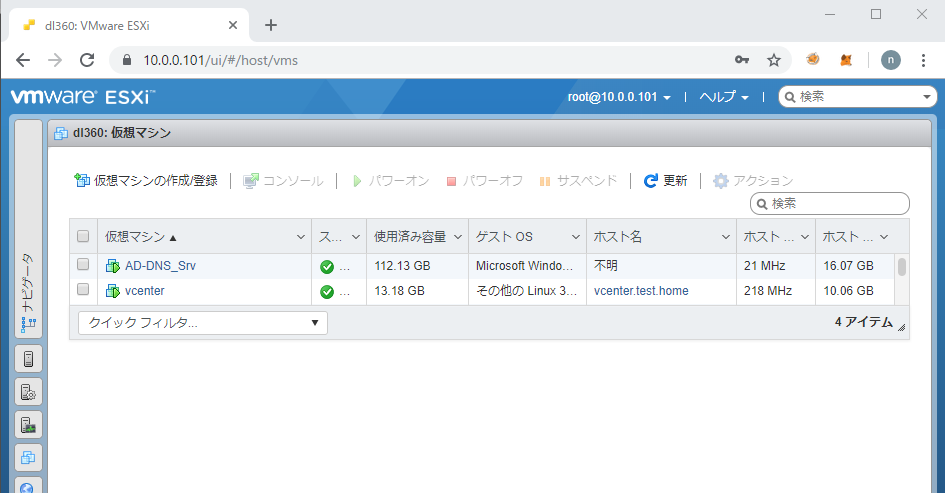
Task: Open the networking globe icon in navigator
Action: pos(28,486)
